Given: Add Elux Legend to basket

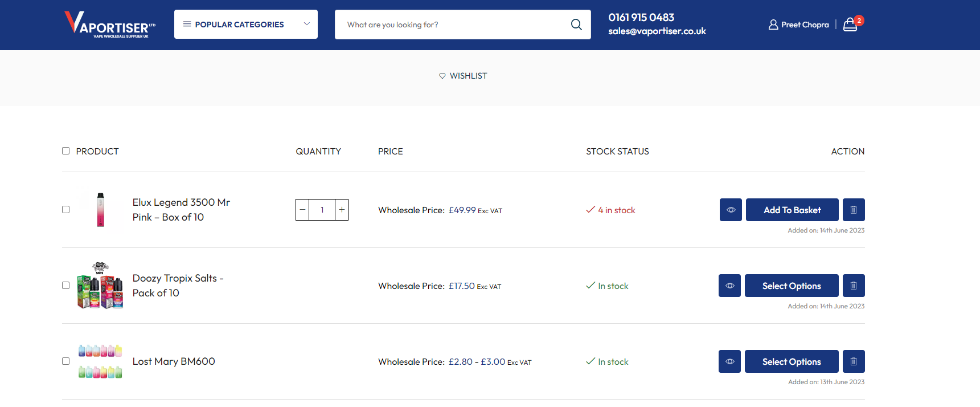Looking at the screenshot, I should 792,210.
